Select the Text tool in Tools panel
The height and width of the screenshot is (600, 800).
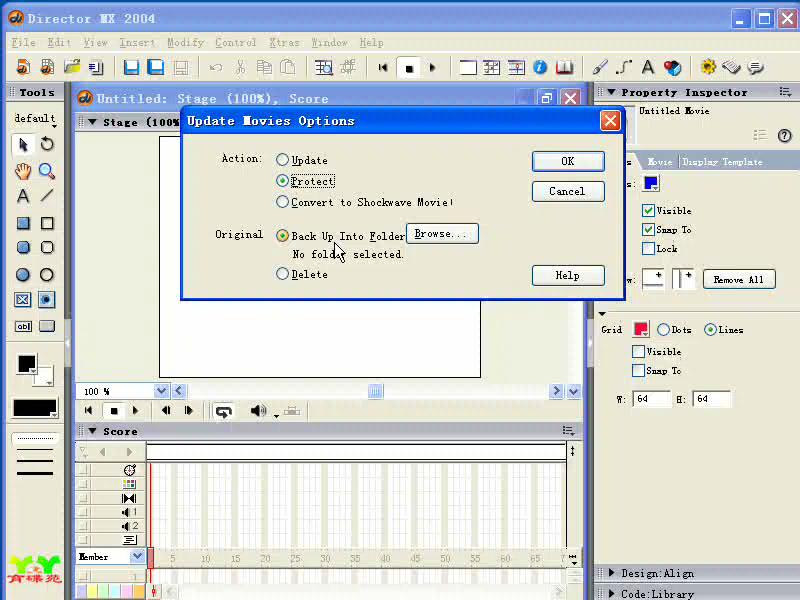(23, 196)
